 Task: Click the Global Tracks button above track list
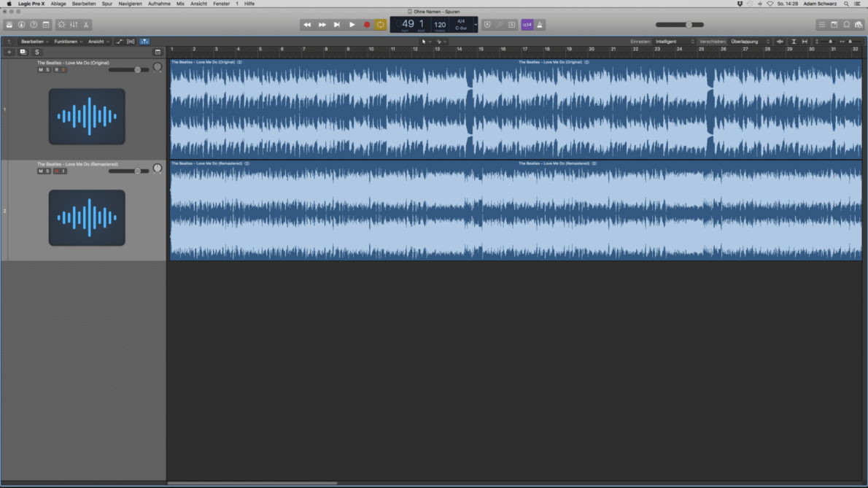click(158, 52)
